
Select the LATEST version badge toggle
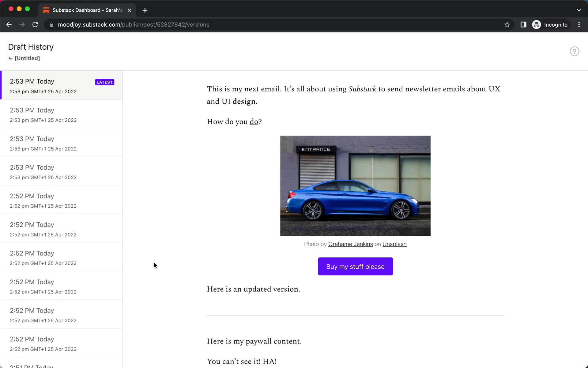tap(104, 82)
